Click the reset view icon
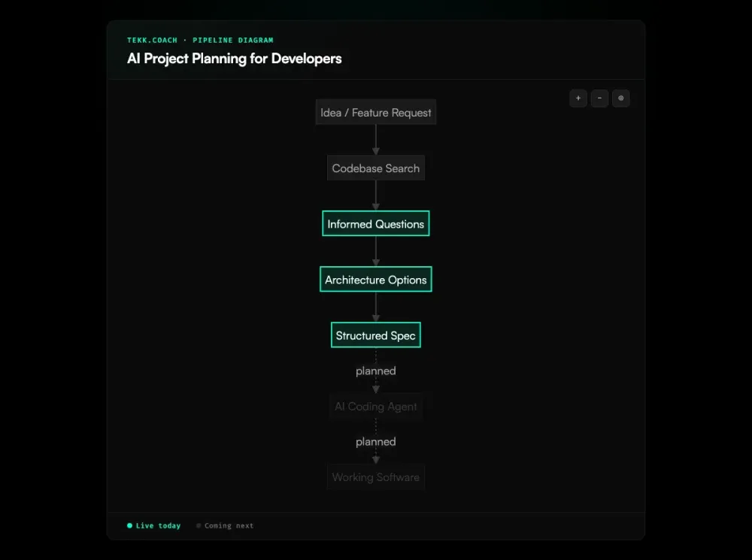The height and width of the screenshot is (560, 752). [620, 98]
